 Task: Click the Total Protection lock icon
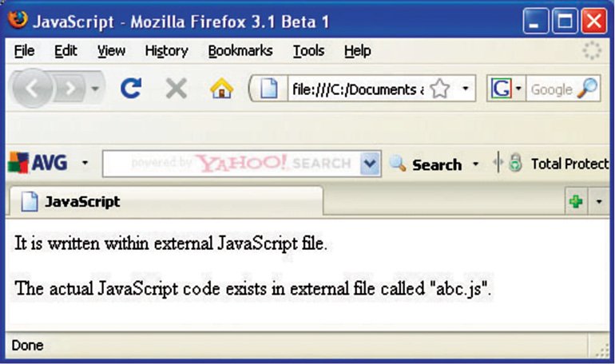click(515, 163)
